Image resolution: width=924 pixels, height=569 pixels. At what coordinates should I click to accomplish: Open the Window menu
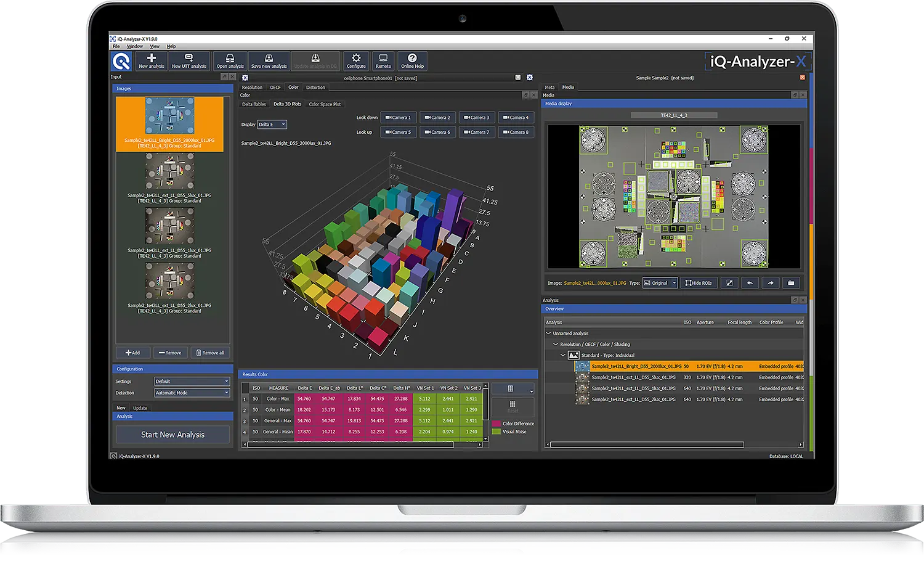pyautogui.click(x=135, y=46)
